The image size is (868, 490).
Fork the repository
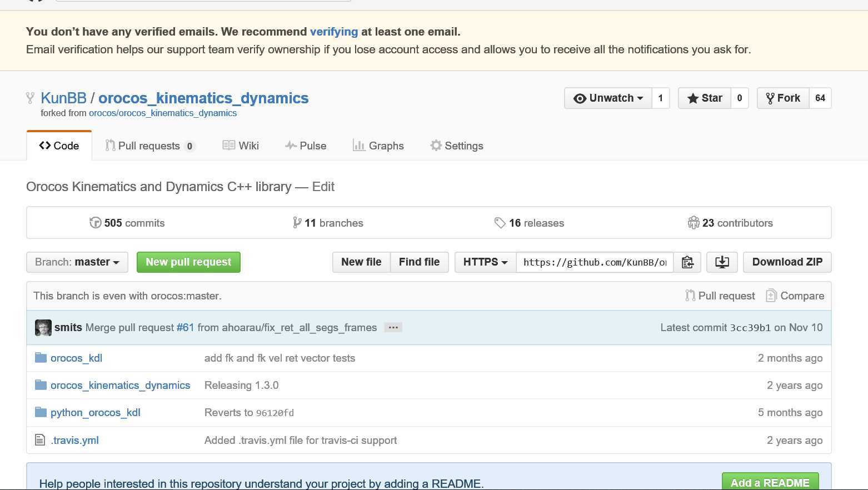(x=783, y=98)
